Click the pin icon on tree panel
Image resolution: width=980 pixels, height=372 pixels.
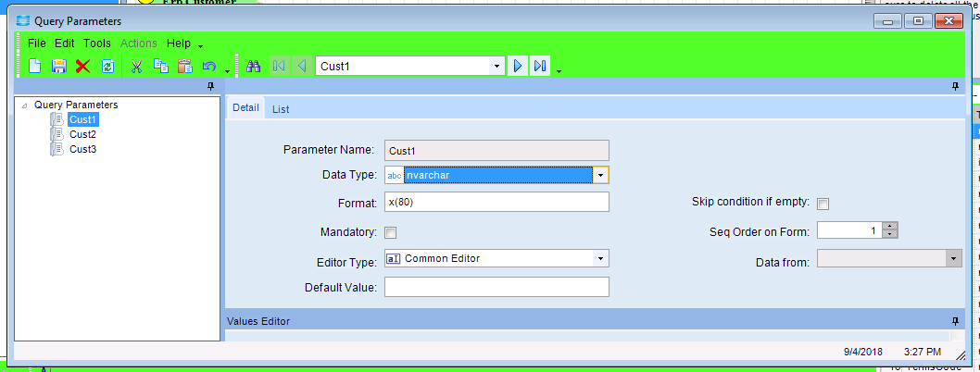[210, 86]
